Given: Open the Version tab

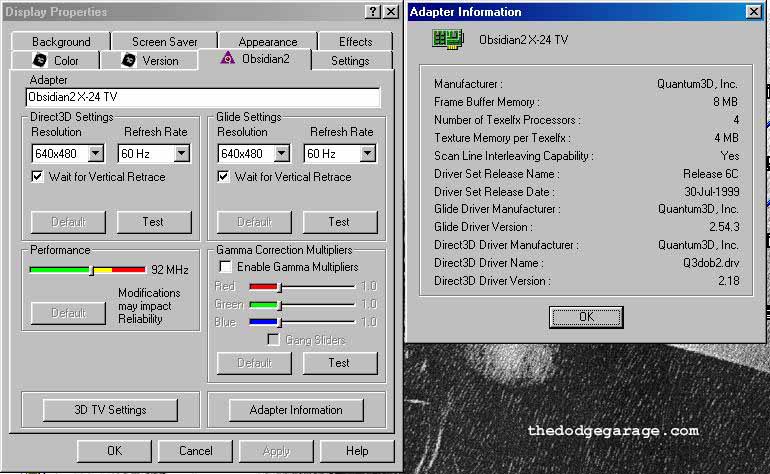Looking at the screenshot, I should (x=149, y=60).
